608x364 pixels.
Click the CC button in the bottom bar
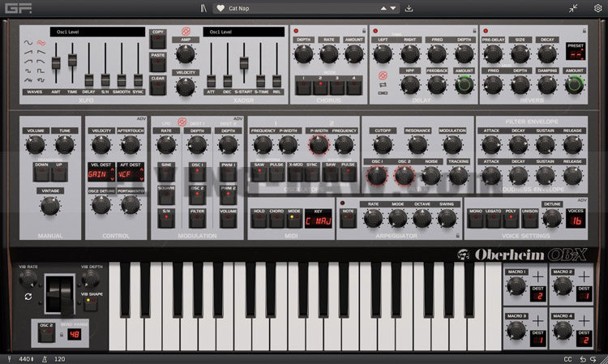(567, 359)
